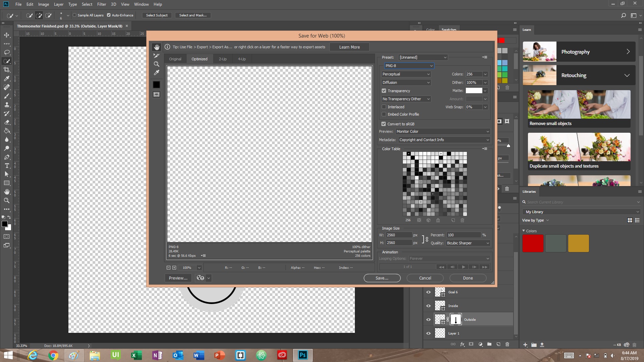644x362 pixels.
Task: Select the Type tool
Action: 7,165
